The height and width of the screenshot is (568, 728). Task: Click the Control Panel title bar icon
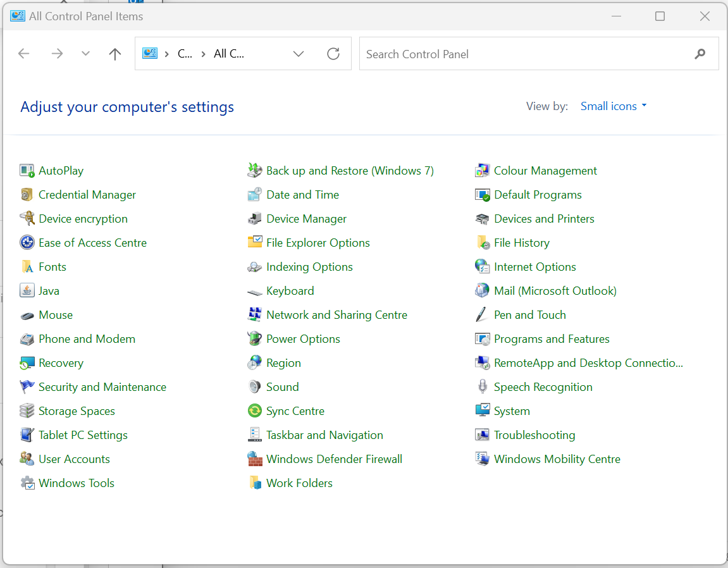coord(18,16)
